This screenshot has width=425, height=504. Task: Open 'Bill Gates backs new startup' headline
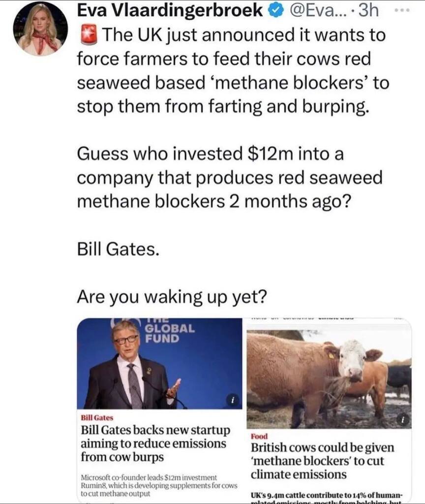(154, 443)
